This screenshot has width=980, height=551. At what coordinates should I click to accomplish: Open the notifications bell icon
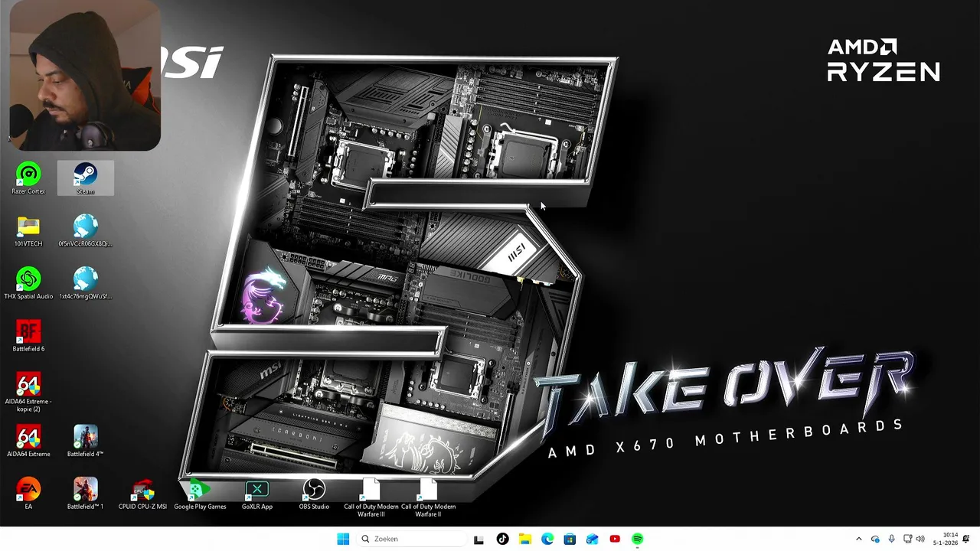pos(966,539)
